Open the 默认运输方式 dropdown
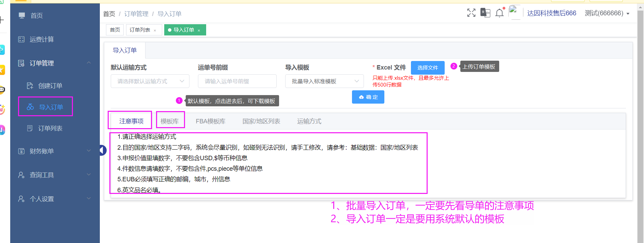This screenshot has height=243, width=644. (x=150, y=81)
